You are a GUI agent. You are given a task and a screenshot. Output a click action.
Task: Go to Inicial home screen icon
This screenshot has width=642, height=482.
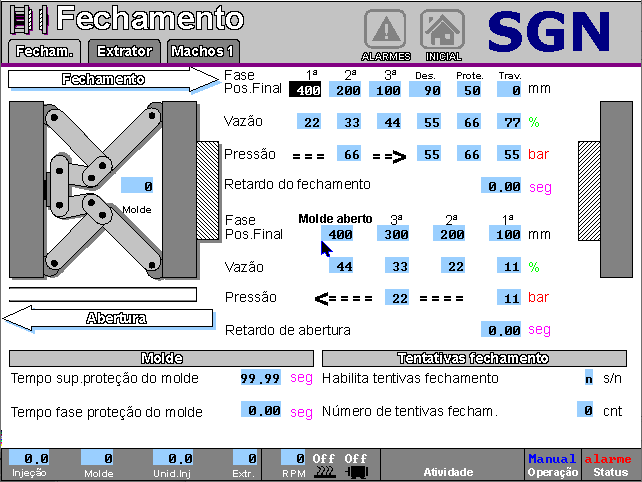[x=443, y=32]
